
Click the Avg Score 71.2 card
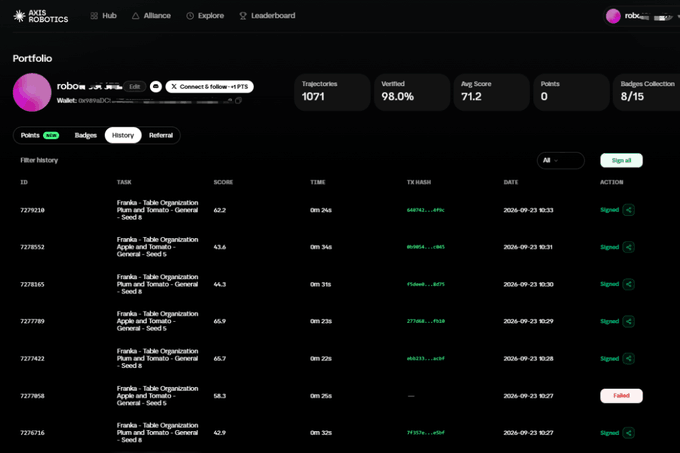coord(492,92)
